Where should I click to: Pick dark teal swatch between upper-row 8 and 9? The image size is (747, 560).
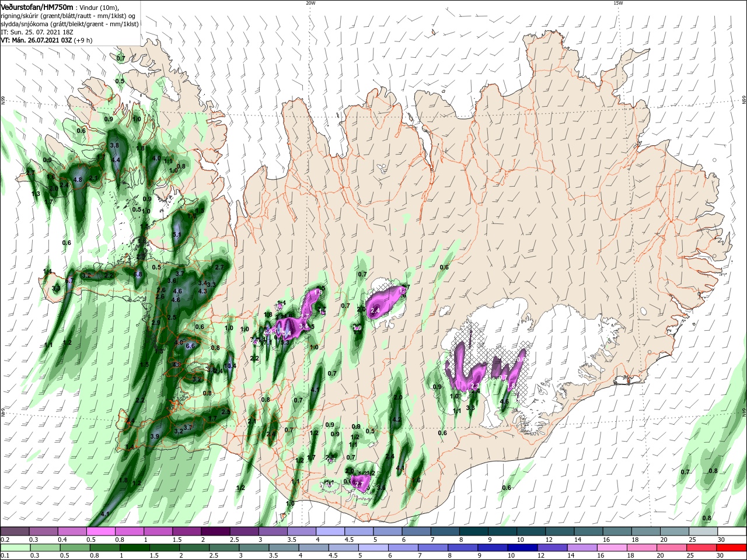click(x=473, y=531)
